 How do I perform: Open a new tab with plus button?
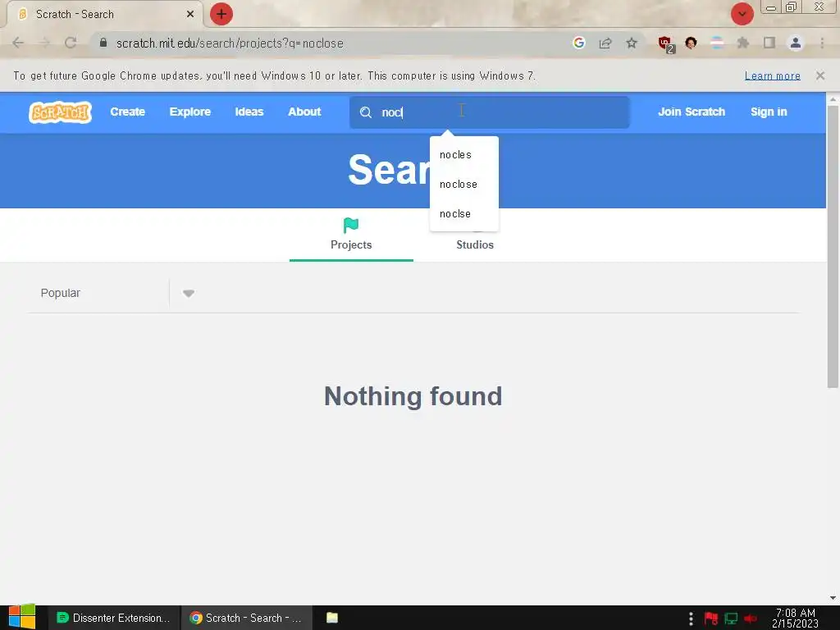coord(221,14)
